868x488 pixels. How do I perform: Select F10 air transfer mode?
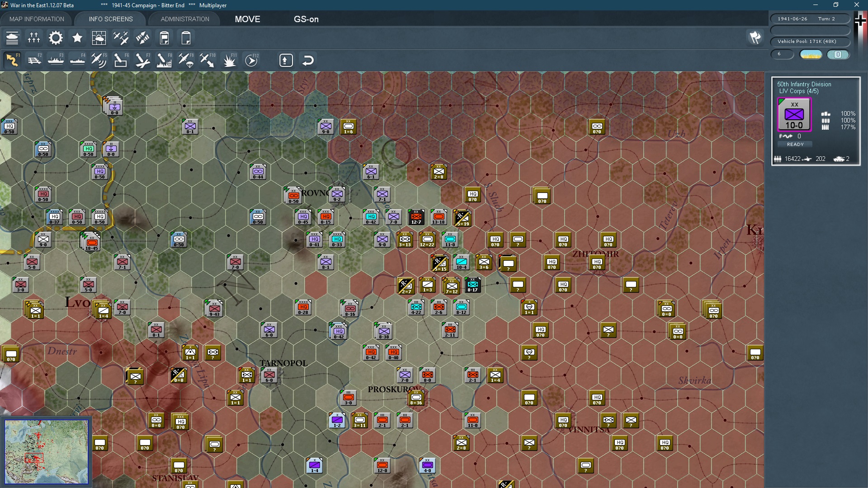(x=208, y=60)
